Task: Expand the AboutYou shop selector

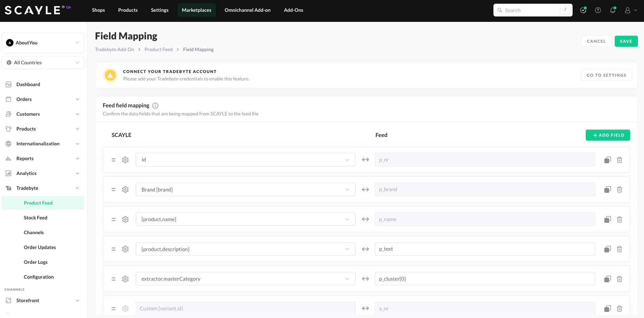Action: (x=43, y=43)
